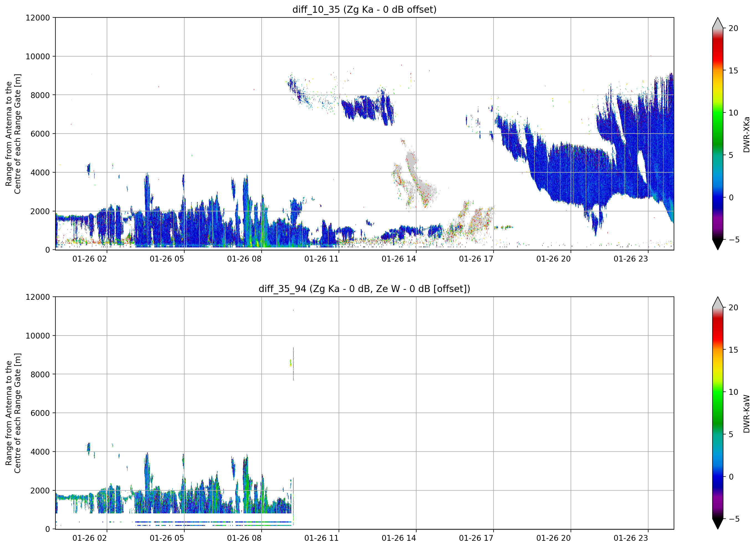Viewport: 756px width, 548px height.
Task: Click top plot x-axis label 01-26 05
Action: (167, 259)
